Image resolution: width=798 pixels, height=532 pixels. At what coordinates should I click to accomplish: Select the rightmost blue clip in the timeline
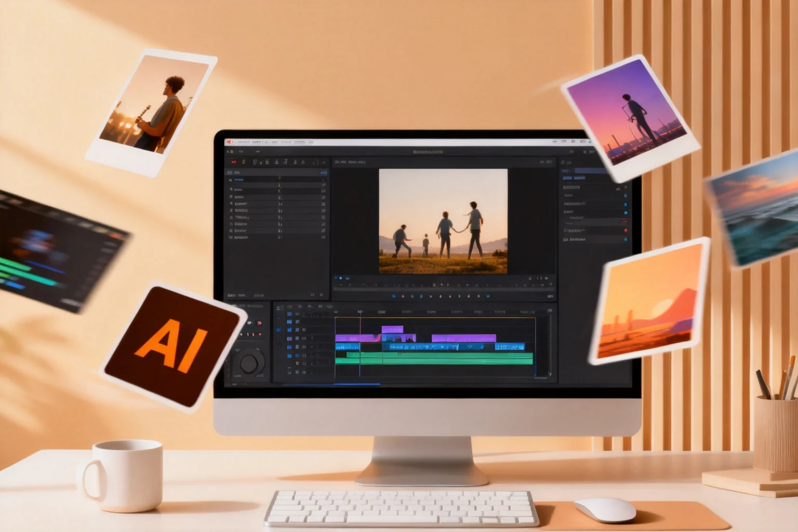click(x=510, y=347)
